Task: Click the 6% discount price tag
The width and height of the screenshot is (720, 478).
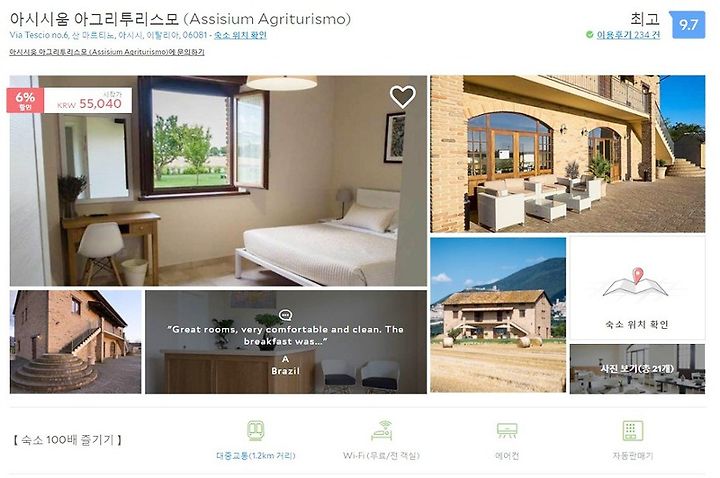Action: [69, 100]
